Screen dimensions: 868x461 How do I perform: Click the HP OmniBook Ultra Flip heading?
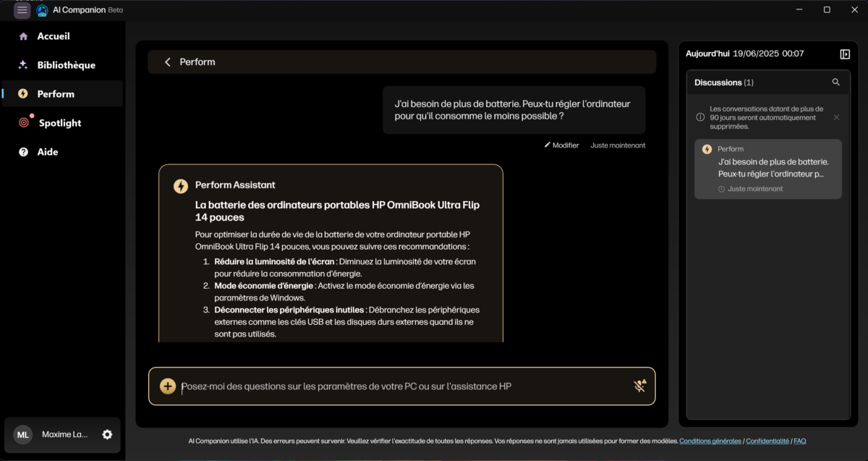point(337,211)
